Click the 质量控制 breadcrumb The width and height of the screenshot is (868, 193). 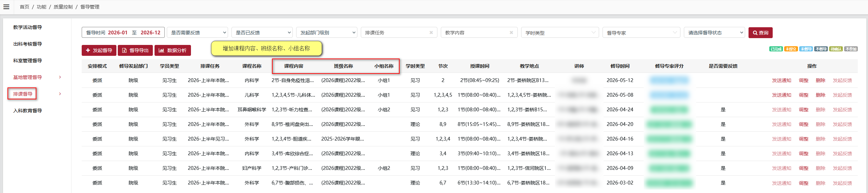pyautogui.click(x=63, y=7)
